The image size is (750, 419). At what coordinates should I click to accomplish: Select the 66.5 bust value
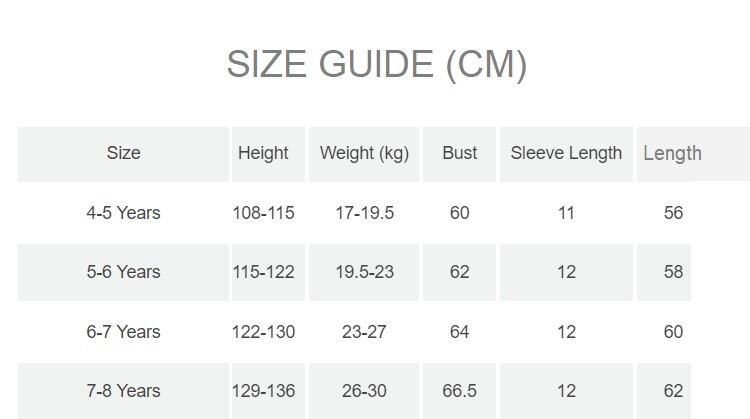click(460, 391)
